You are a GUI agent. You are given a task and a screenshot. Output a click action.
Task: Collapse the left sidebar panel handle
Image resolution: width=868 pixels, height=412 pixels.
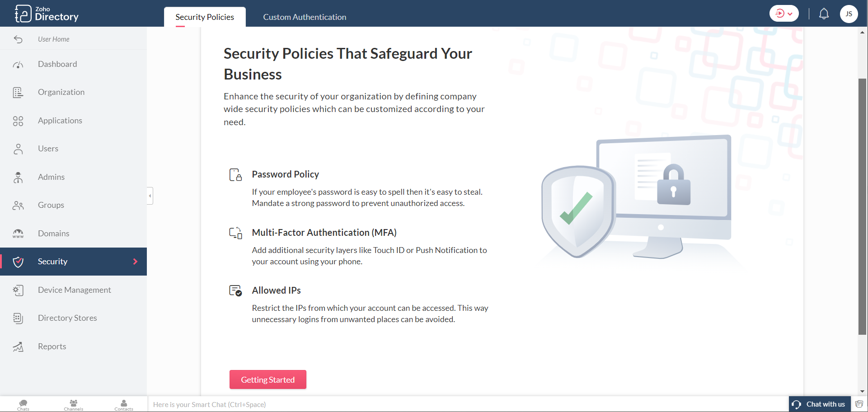tap(150, 196)
